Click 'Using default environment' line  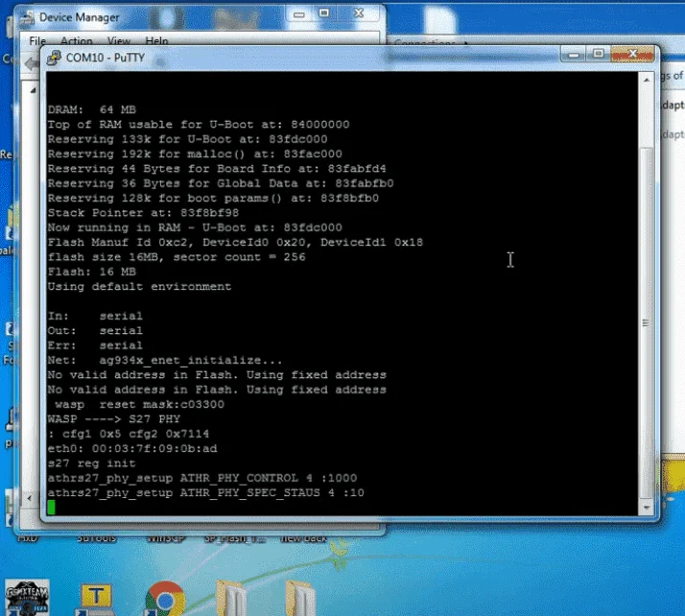pos(139,287)
